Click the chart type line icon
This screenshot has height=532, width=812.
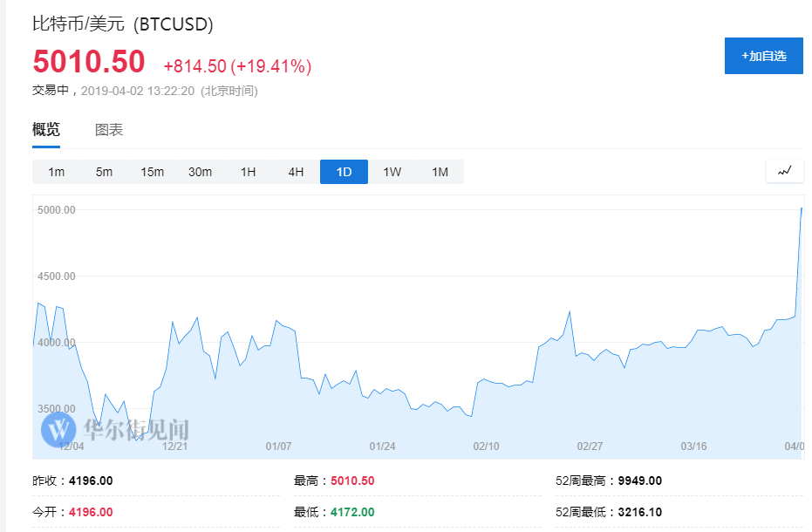coord(785,171)
